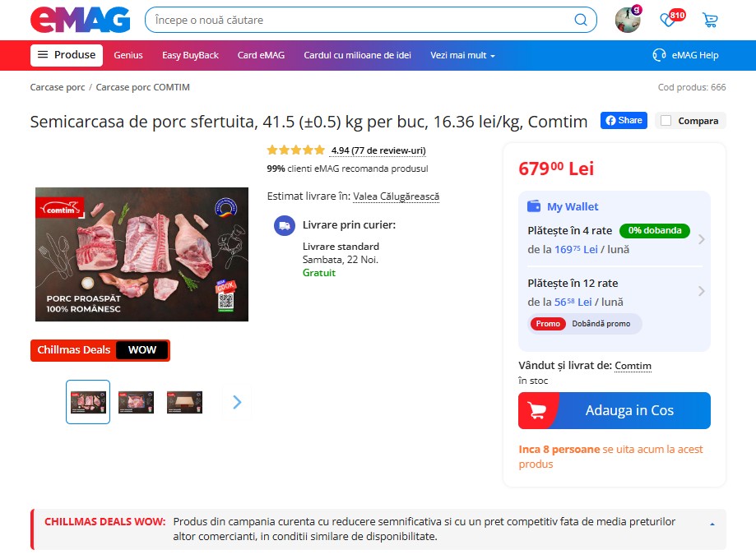The height and width of the screenshot is (559, 756).
Task: Open the Genius menu item
Action: click(x=128, y=55)
